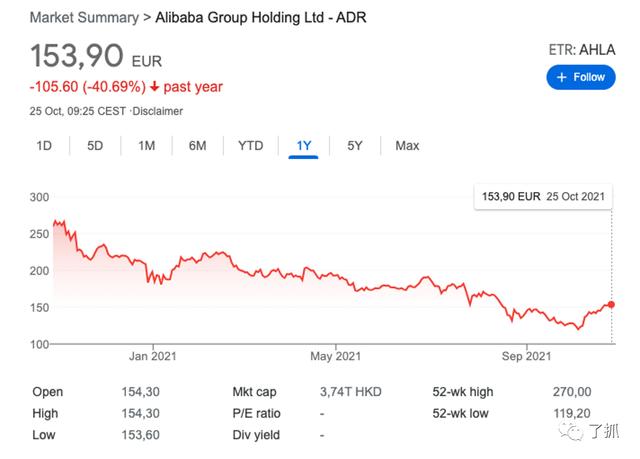
Task: Select the 5D time range tab
Action: 95,146
